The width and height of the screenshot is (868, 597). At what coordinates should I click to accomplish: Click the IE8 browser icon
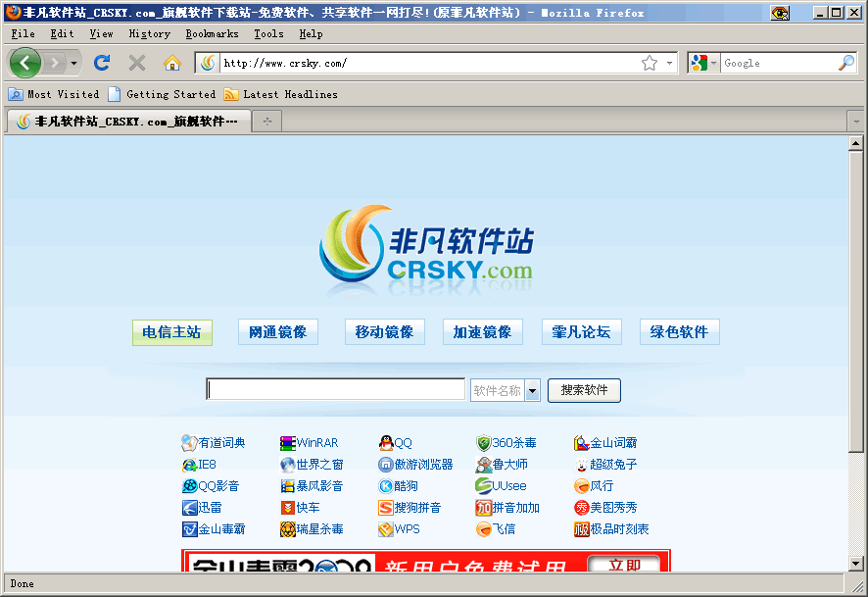click(189, 465)
